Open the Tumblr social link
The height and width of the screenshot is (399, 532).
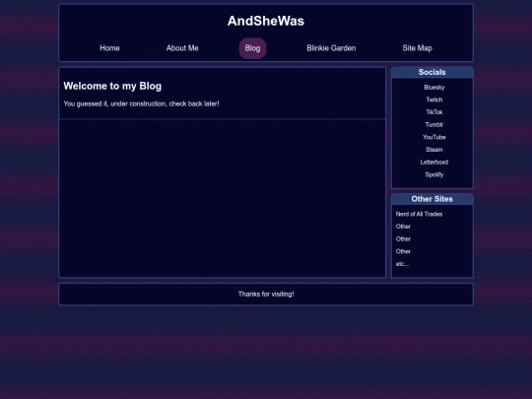433,124
